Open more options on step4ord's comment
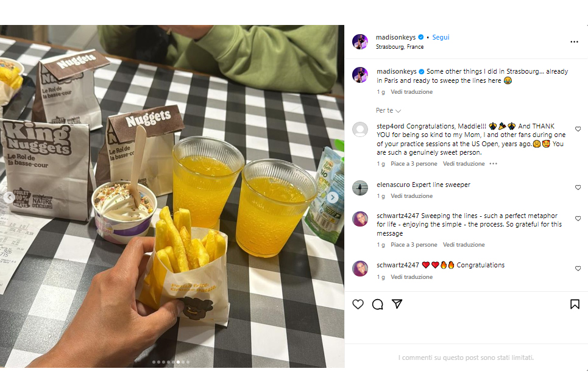 (493, 164)
